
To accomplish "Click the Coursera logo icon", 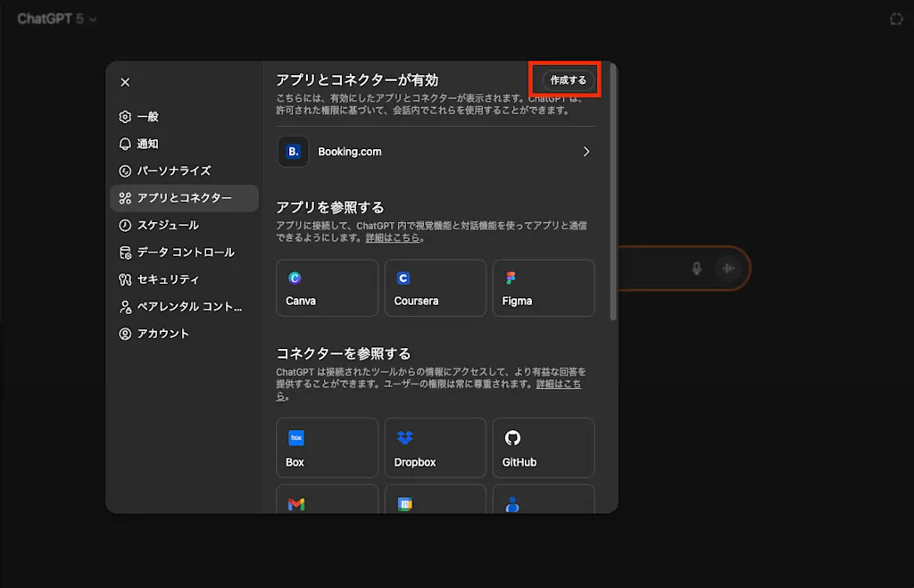I will 403,278.
